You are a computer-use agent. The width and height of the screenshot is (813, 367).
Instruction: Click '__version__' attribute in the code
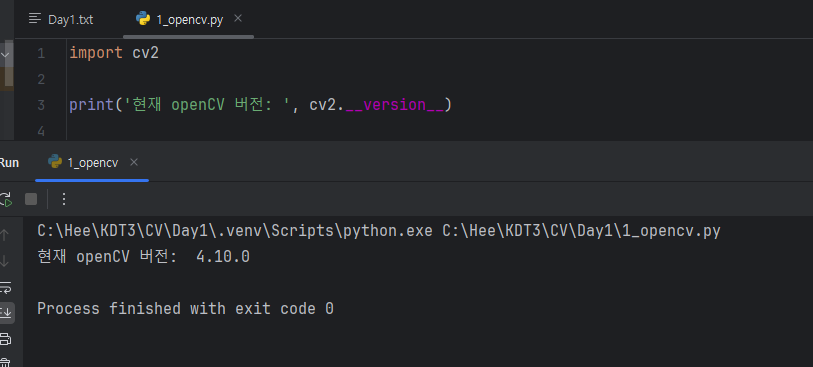[x=395, y=105]
